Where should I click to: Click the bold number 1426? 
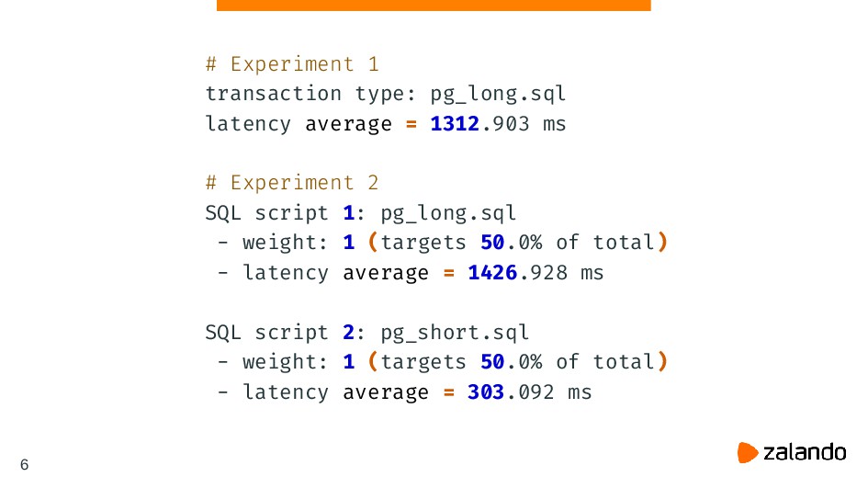[x=492, y=273]
